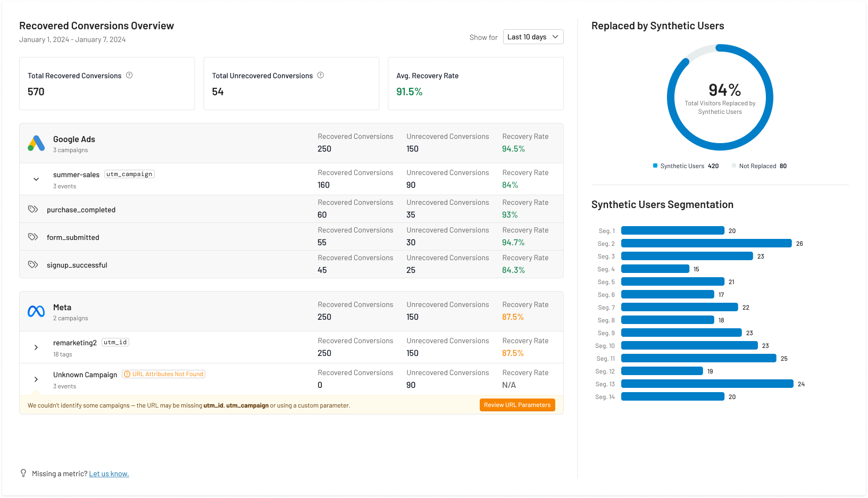Click the help icon beside Total Recovered Conversions
This screenshot has width=868, height=498.
(129, 76)
